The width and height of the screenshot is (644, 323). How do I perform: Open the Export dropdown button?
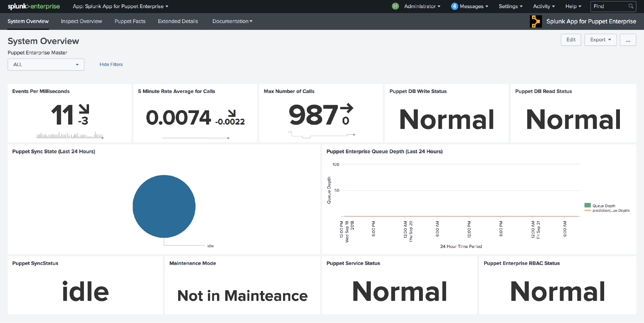(601, 40)
